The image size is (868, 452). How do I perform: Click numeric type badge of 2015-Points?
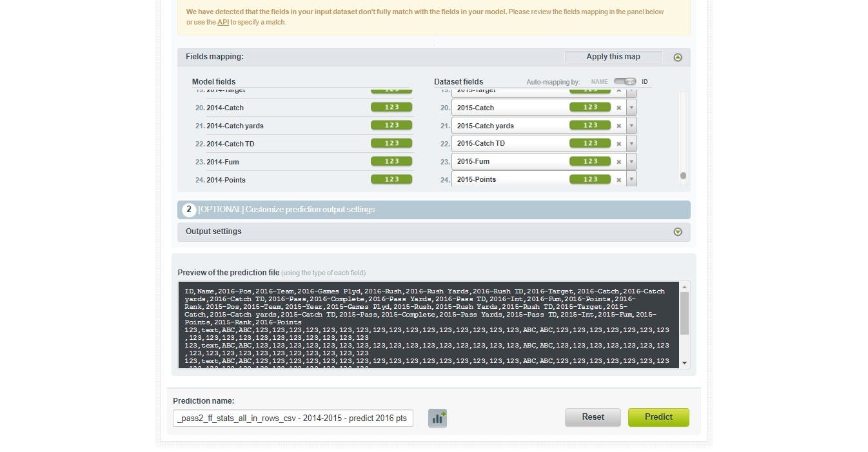590,179
